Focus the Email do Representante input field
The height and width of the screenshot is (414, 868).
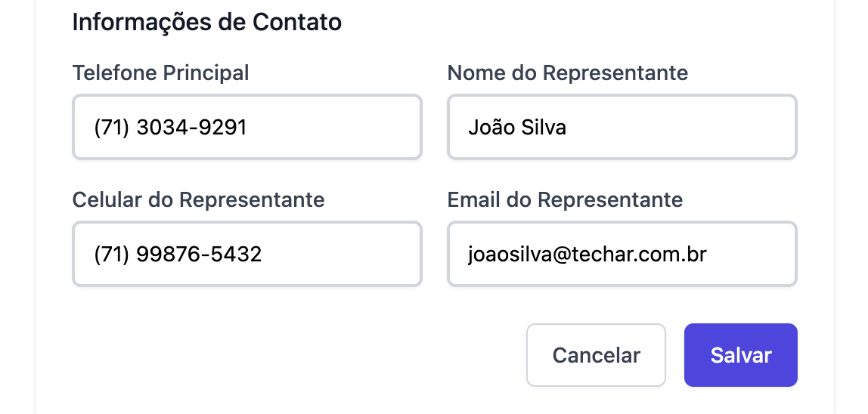622,254
